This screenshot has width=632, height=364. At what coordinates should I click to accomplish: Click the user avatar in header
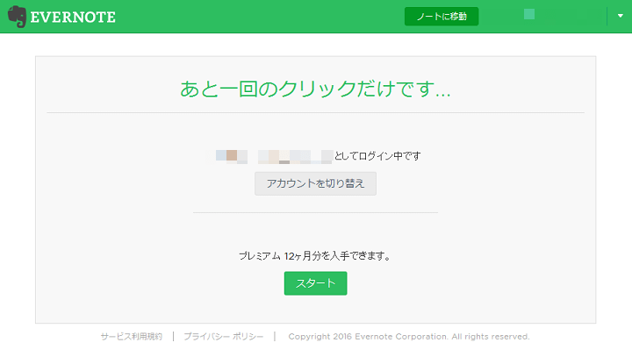tap(529, 15)
